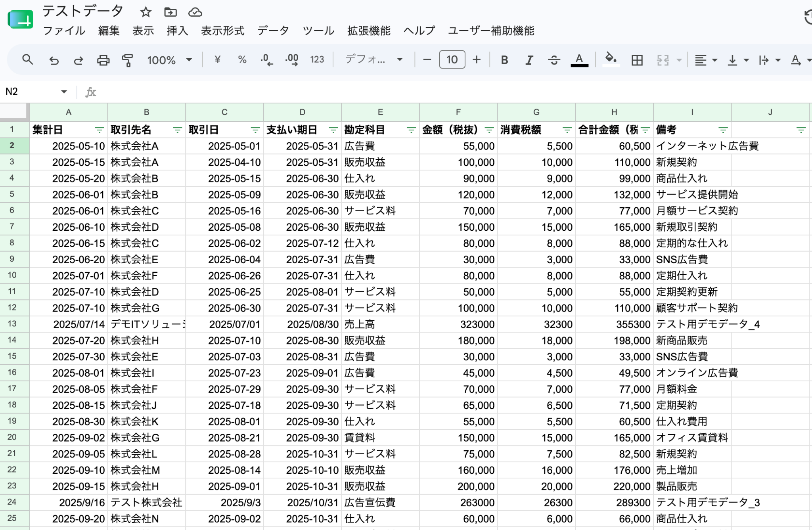Open the データ menu
This screenshot has width=812, height=530.
click(273, 31)
